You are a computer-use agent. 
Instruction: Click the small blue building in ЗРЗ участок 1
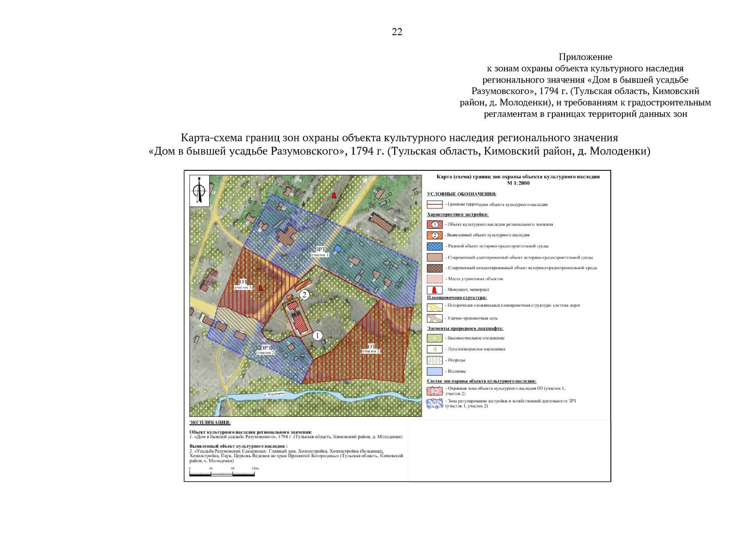coord(338,248)
